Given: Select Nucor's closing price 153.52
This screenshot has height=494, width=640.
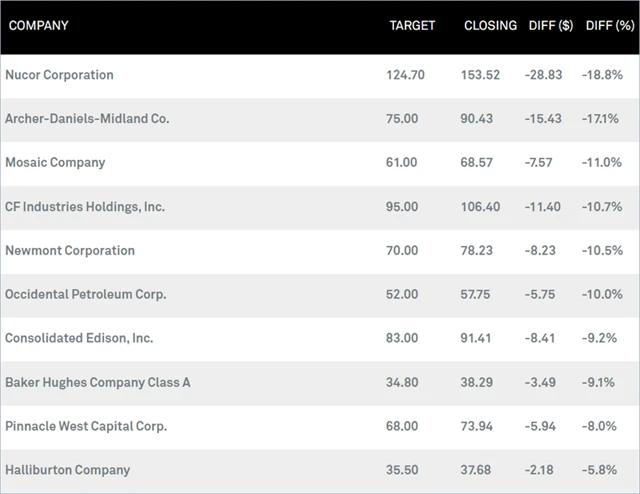Looking at the screenshot, I should pos(479,75).
